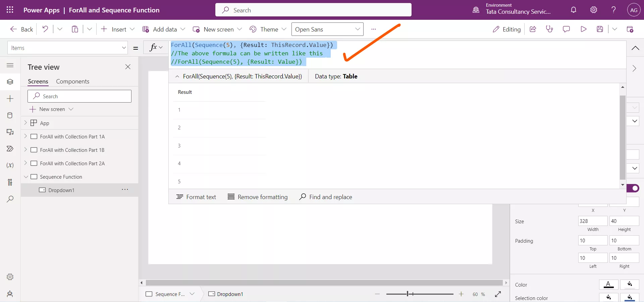This screenshot has height=302, width=644.
Task: Check the Sequence Function screen checkbox
Action: coord(34,177)
